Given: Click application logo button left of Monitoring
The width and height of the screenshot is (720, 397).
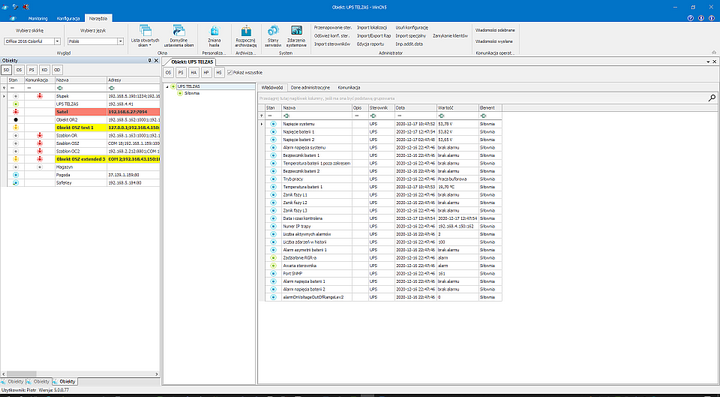Looking at the screenshot, I should coord(13,18).
